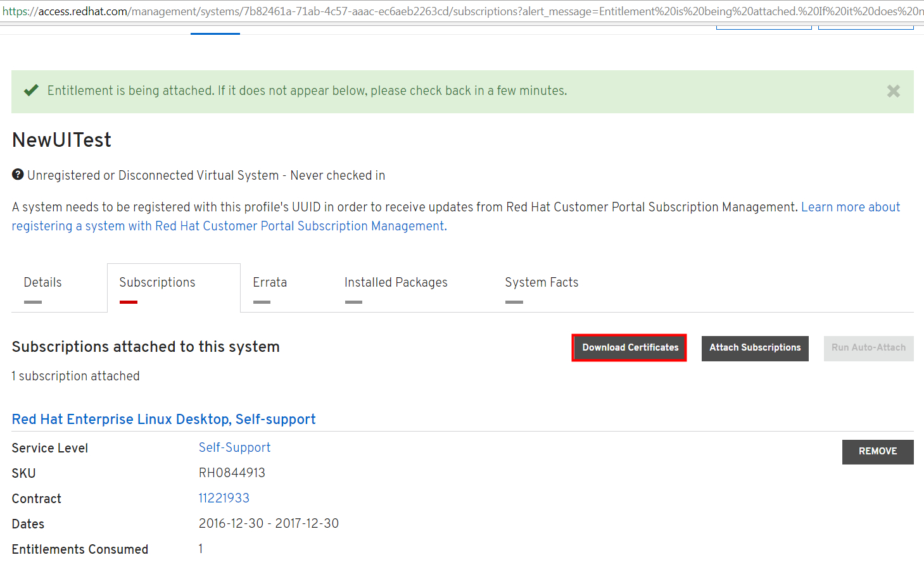The width and height of the screenshot is (924, 586).
Task: Open the Errata tab
Action: coord(270,282)
